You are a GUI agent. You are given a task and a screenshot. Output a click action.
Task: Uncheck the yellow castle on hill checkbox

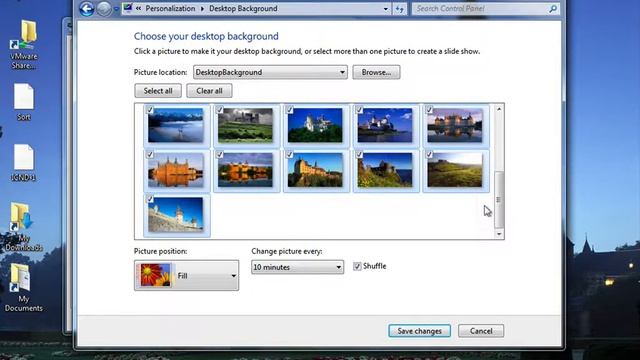[x=289, y=155]
